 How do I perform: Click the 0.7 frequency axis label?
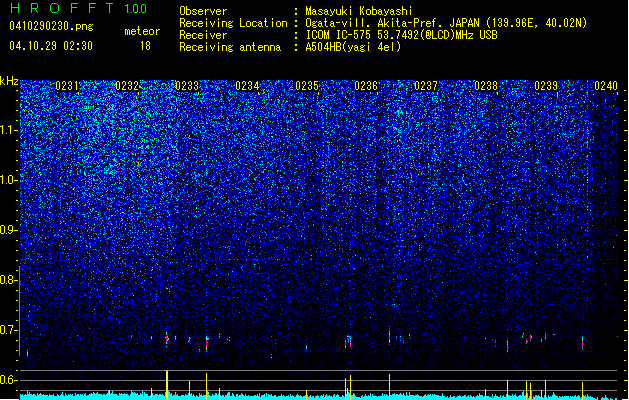tap(9, 330)
